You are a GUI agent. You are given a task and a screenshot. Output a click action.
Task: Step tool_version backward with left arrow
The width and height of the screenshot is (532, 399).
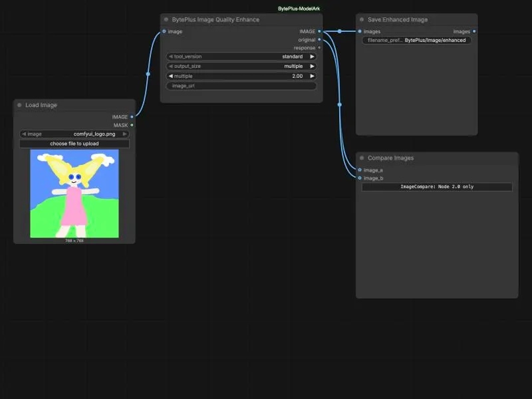pos(171,57)
